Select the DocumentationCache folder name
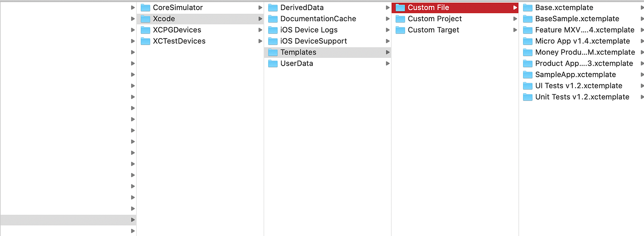The image size is (644, 236). tap(318, 19)
